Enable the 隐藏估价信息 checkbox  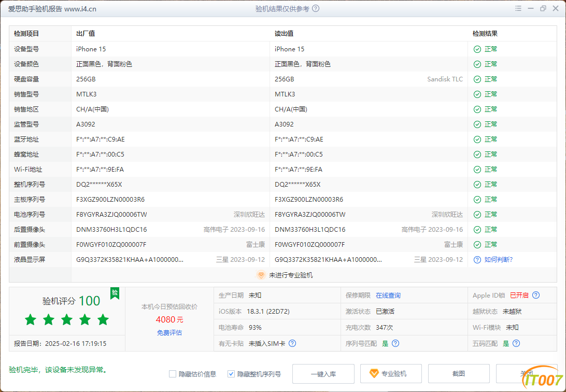(173, 374)
